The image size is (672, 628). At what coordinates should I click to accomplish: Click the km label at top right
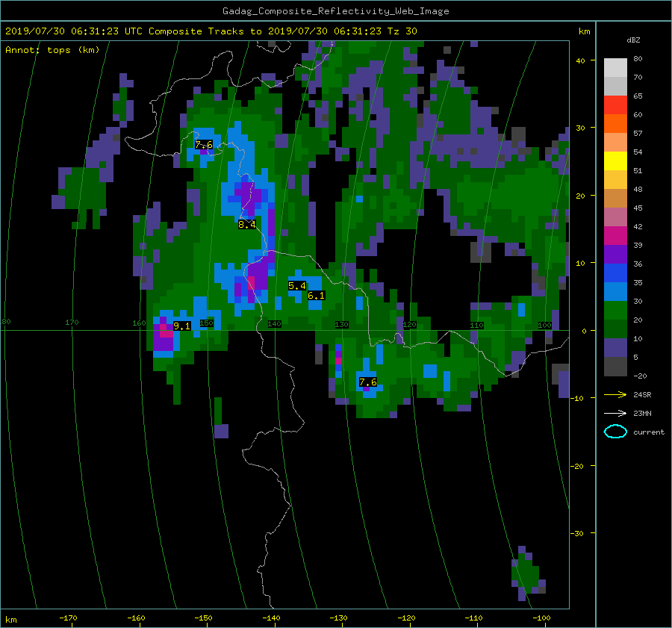[584, 31]
